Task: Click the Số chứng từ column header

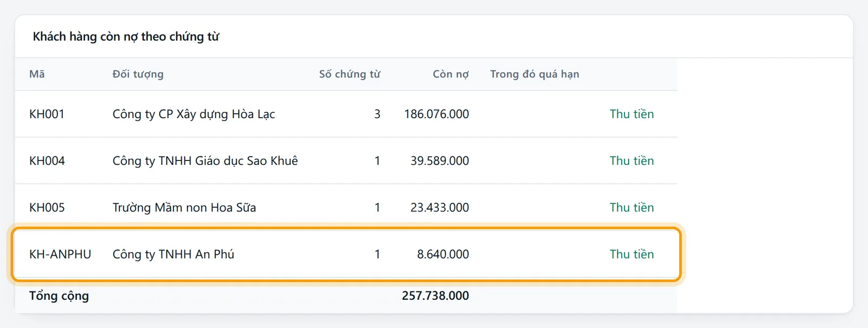Action: pos(349,74)
